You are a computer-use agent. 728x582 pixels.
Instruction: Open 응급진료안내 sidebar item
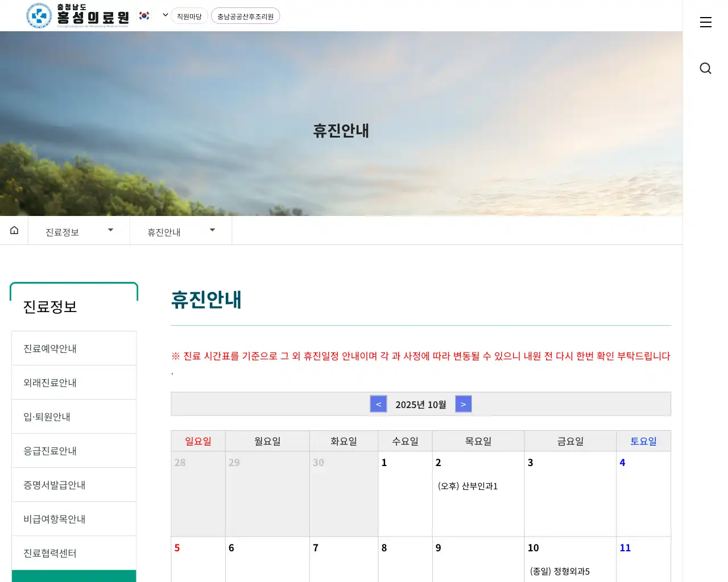point(74,451)
